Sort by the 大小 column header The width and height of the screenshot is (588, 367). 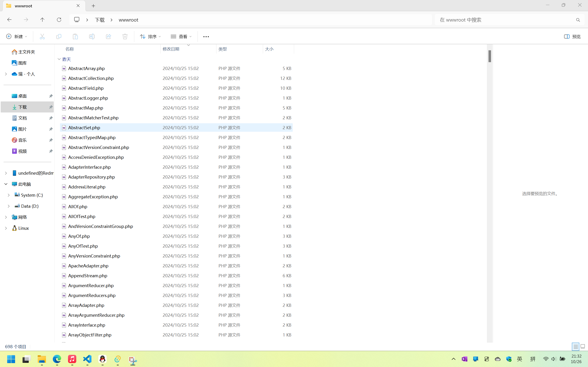pos(269,49)
